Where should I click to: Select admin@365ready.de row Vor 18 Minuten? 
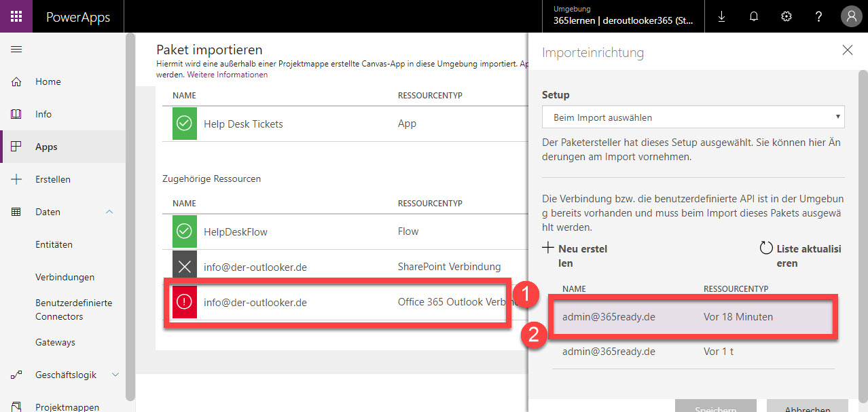click(x=693, y=316)
